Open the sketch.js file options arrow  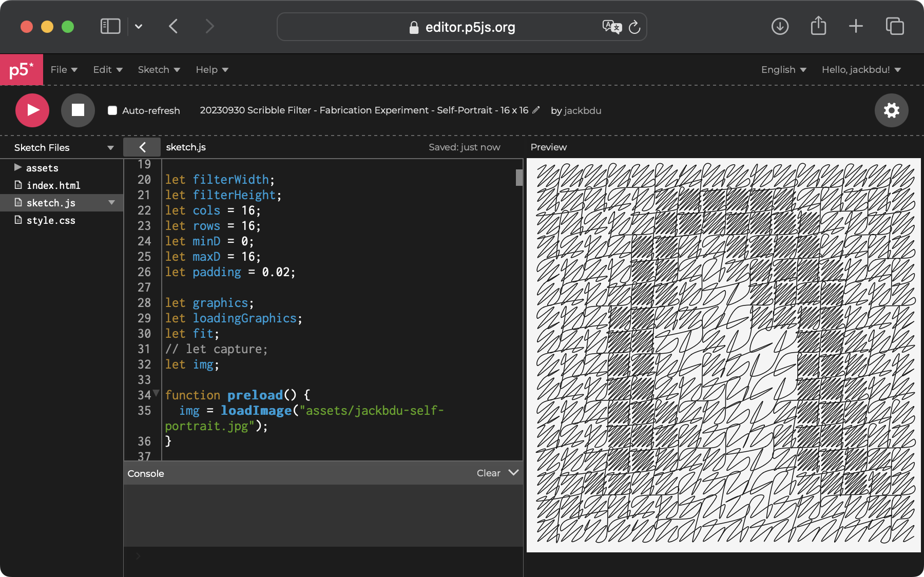(x=111, y=203)
